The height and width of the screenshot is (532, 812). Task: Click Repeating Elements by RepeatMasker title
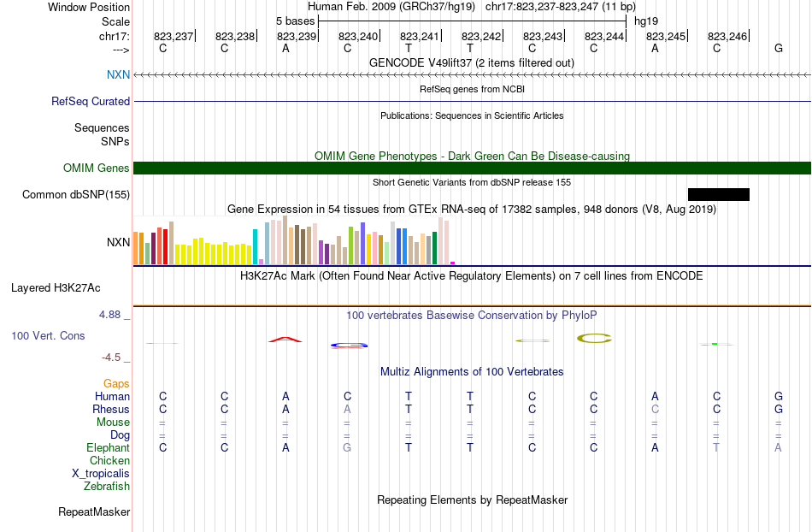473,499
